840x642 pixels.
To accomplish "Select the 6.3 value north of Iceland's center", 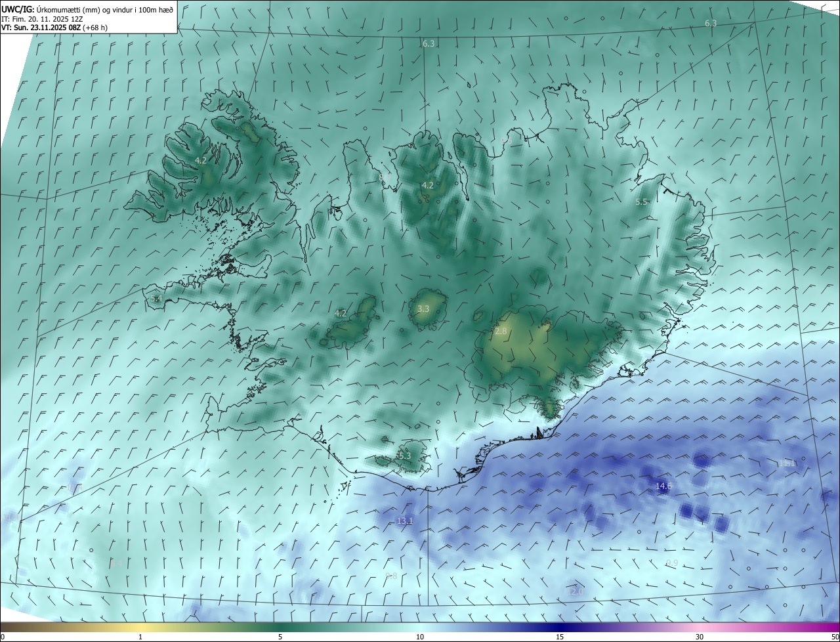I will (x=429, y=44).
